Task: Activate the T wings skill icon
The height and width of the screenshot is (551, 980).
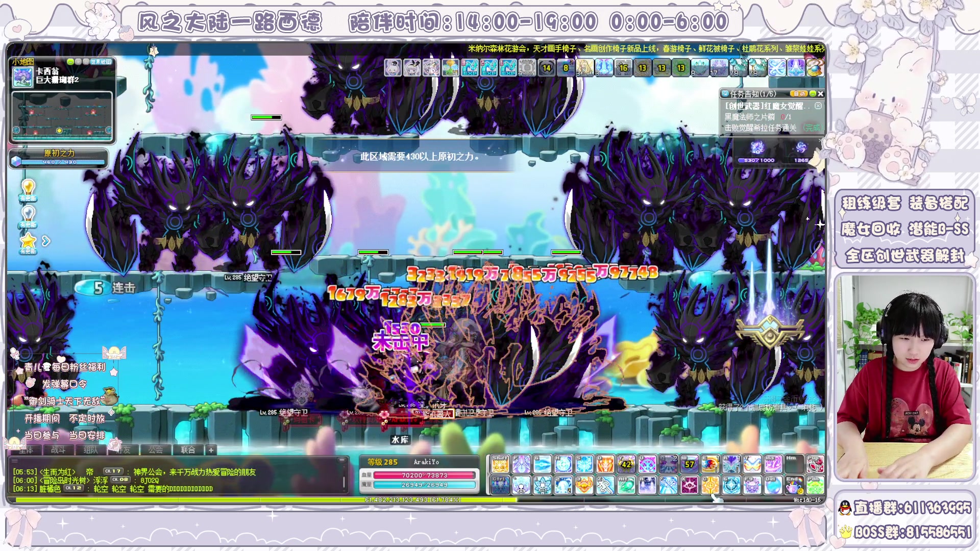Action: pos(751,464)
